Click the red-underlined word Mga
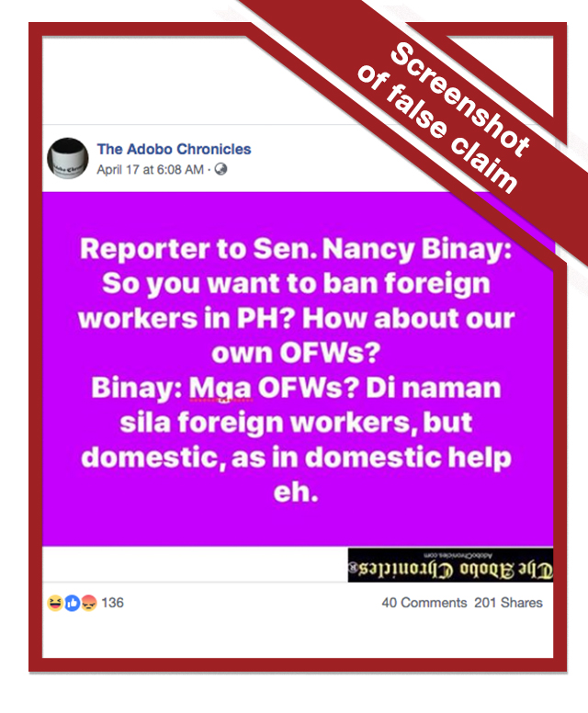 [220, 389]
